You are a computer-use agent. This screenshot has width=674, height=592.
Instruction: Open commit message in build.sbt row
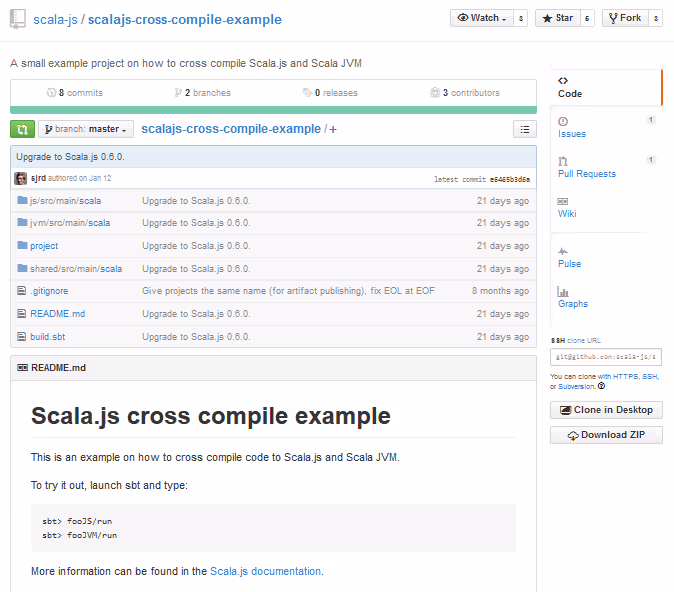click(x=196, y=337)
